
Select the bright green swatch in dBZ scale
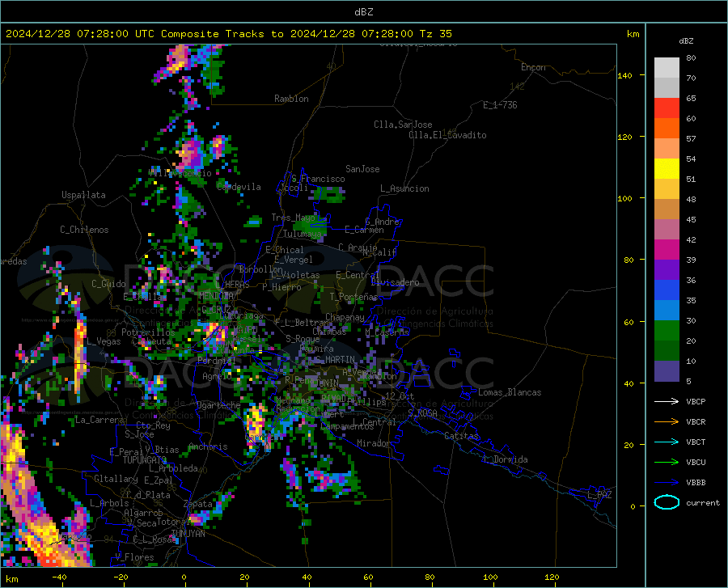click(x=667, y=331)
